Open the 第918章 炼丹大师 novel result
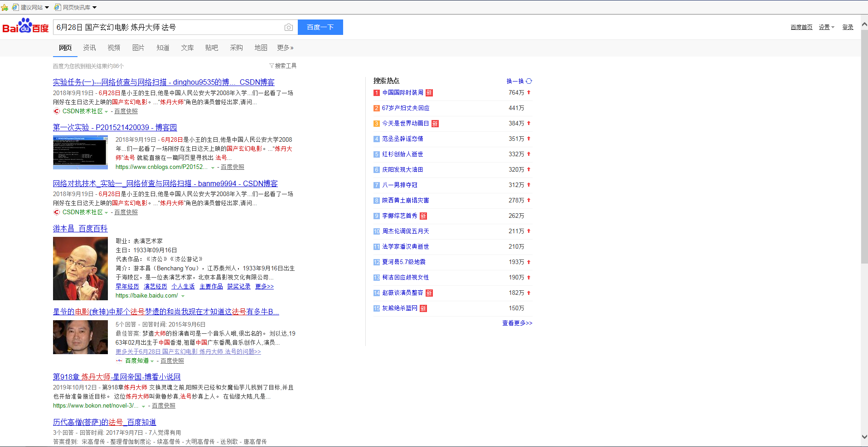 117,377
